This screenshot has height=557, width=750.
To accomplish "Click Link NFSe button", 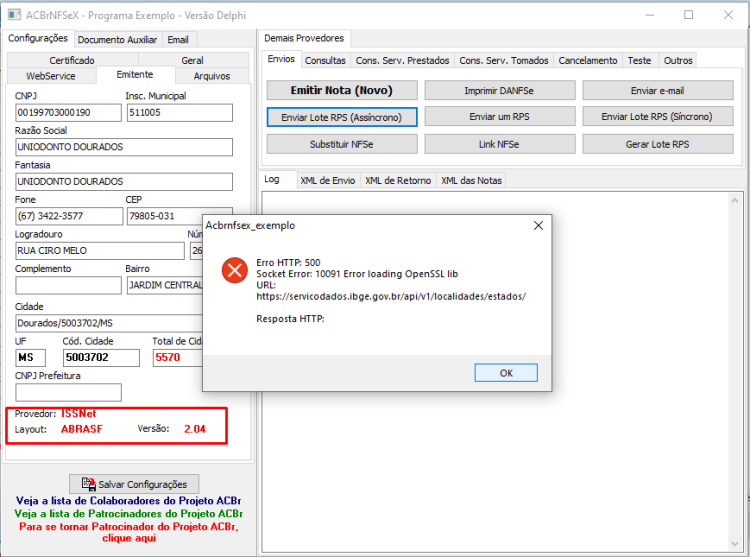I will tap(499, 144).
